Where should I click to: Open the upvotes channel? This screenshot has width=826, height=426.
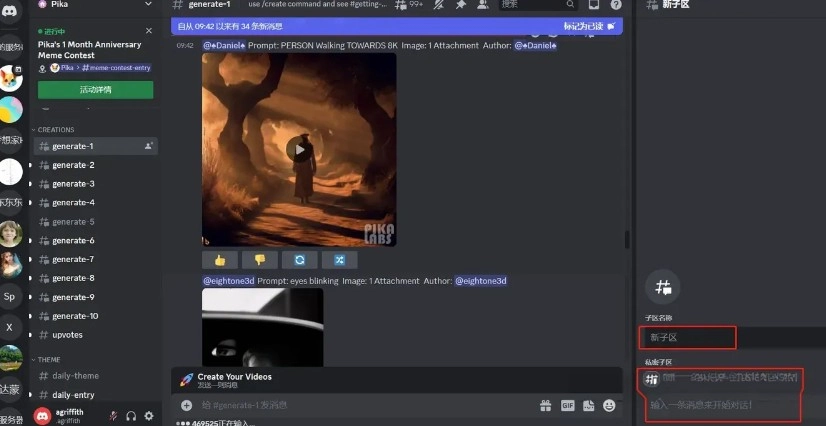click(68, 334)
